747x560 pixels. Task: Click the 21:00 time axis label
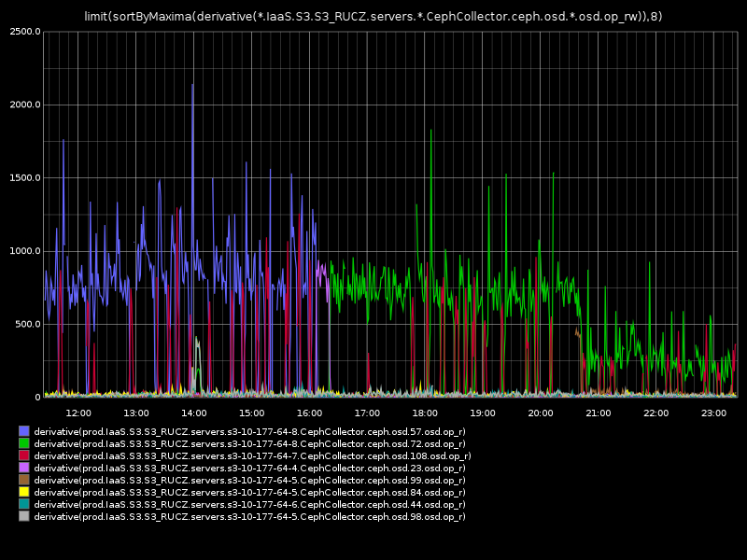(x=599, y=413)
